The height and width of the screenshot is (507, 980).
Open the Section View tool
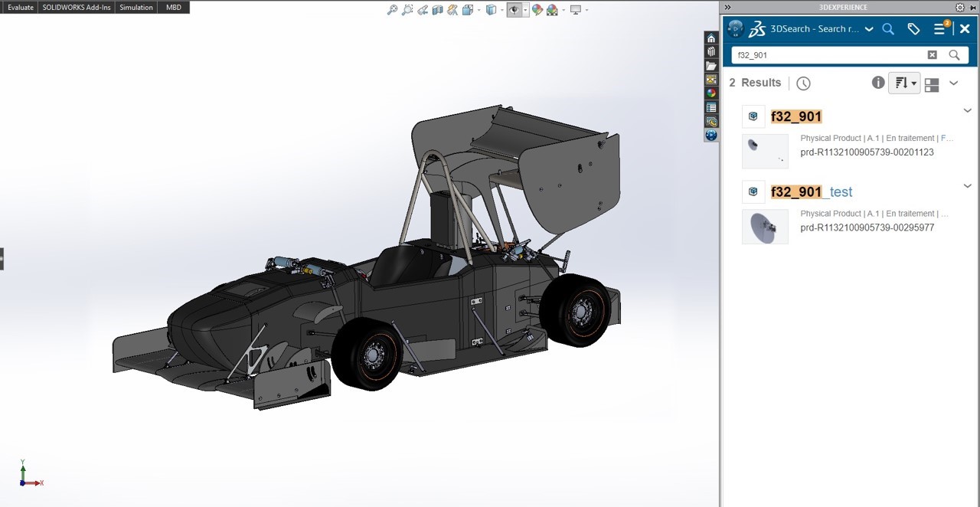[x=436, y=8]
